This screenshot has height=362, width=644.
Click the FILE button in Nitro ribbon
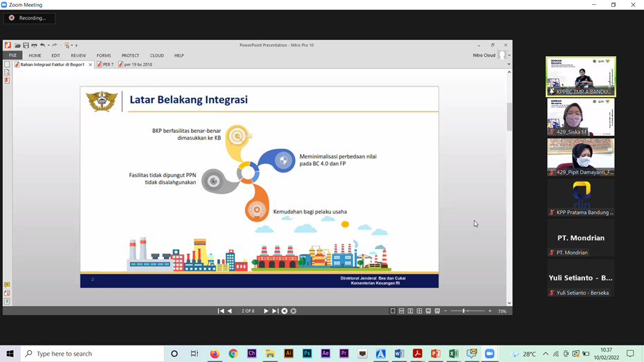(12, 55)
